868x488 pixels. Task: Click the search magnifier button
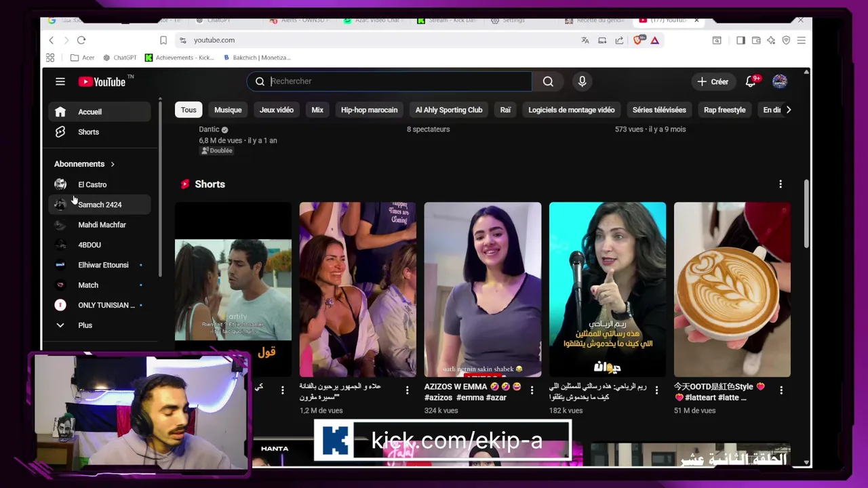(x=548, y=81)
